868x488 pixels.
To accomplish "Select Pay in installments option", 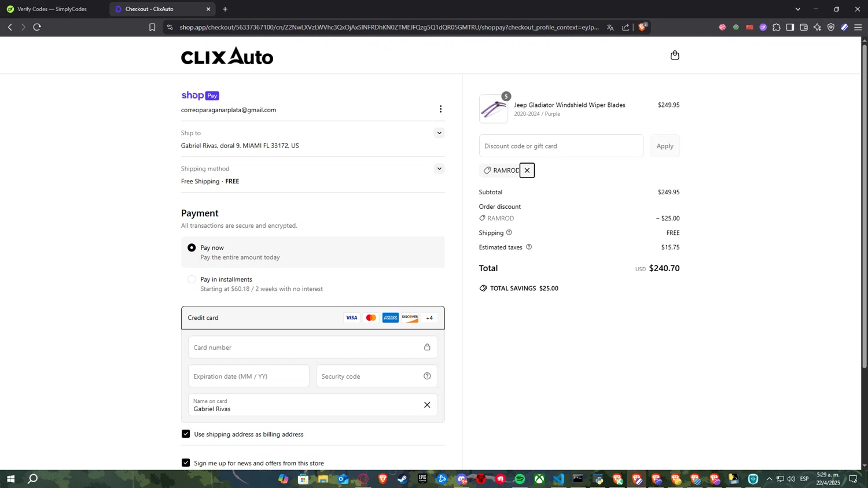I will coord(192,279).
